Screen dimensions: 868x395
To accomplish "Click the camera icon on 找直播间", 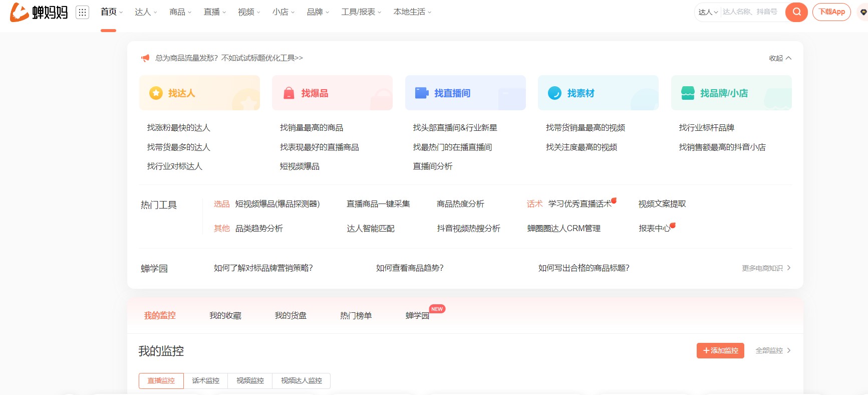I will coord(422,93).
